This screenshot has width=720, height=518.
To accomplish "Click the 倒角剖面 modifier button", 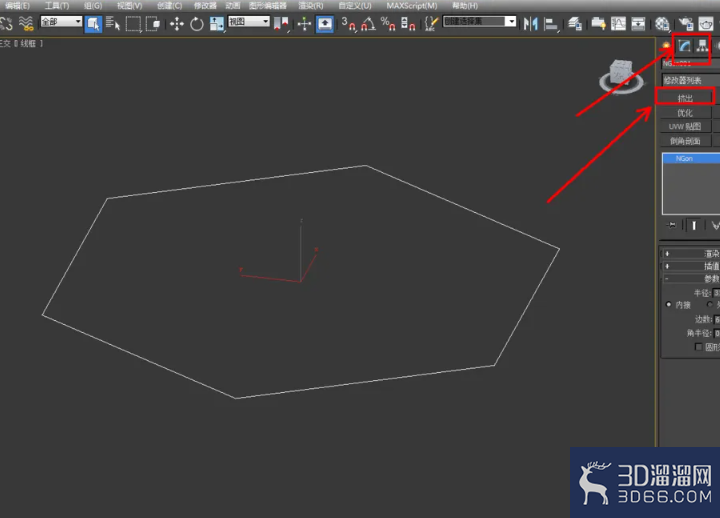I will 685,141.
